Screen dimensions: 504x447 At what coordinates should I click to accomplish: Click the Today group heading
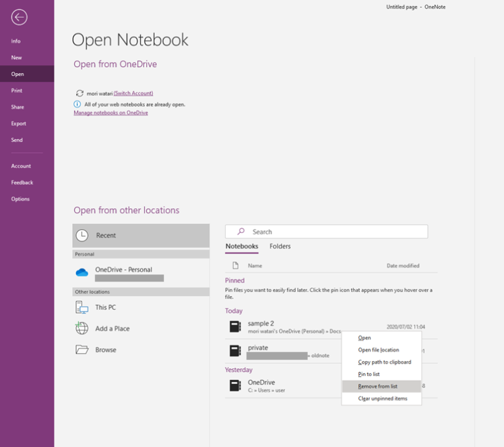tap(234, 311)
